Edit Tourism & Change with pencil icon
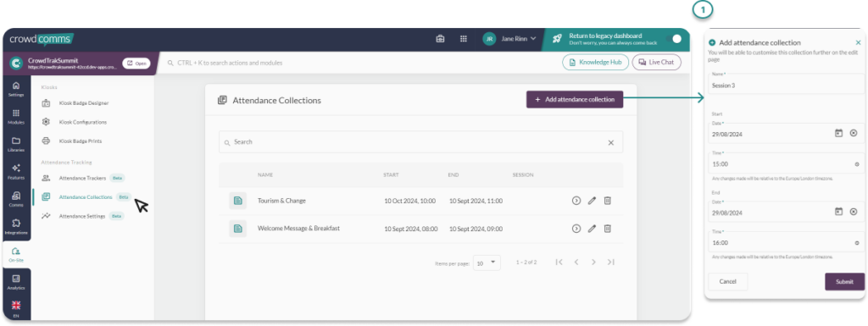Viewport: 868px width, 326px height. [x=592, y=202]
